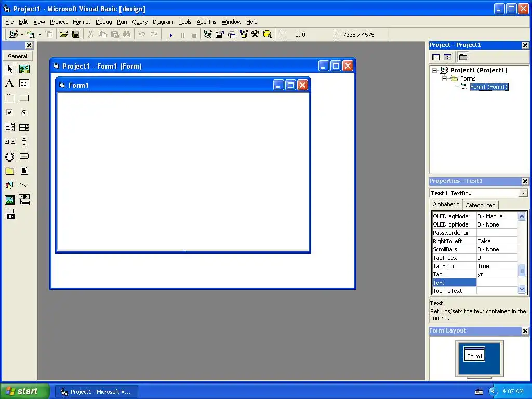Image resolution: width=532 pixels, height=399 pixels.
Task: Open the Format menu
Action: (82, 22)
